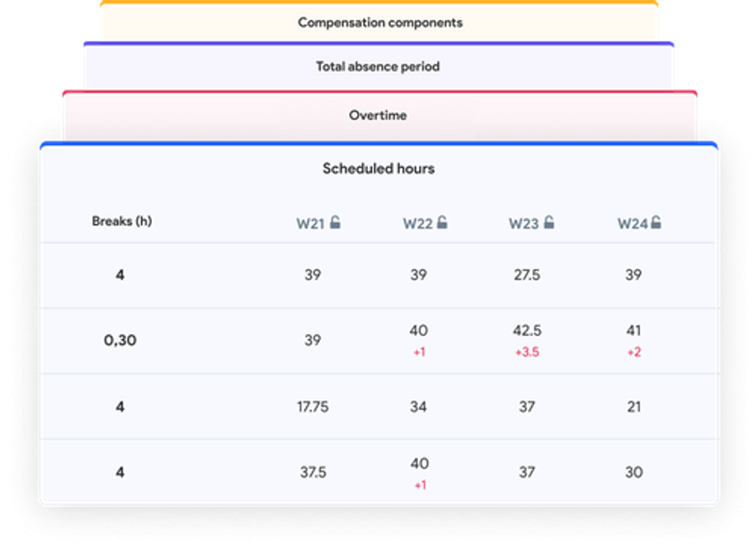Click the 30 hours cell
This screenshot has width=756, height=547.
(634, 472)
